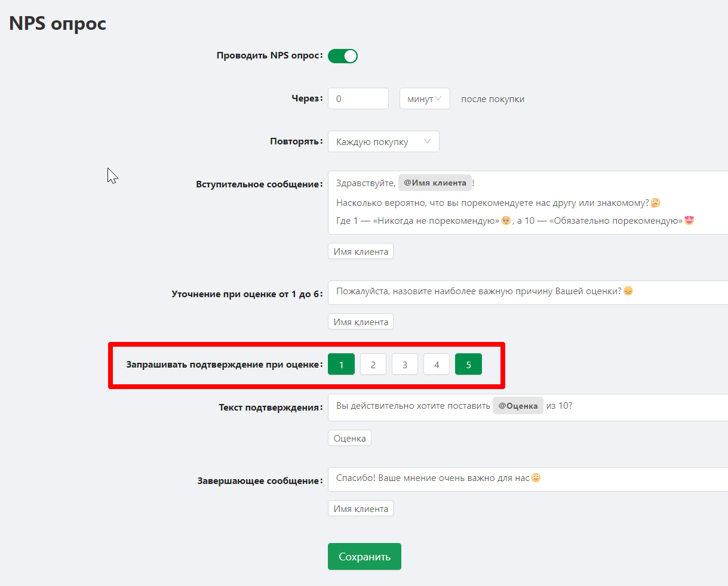Viewport: 728px width, 586px height.
Task: Click the 'Уточнение при оценке от 1 до 6:' label
Action: (x=247, y=294)
